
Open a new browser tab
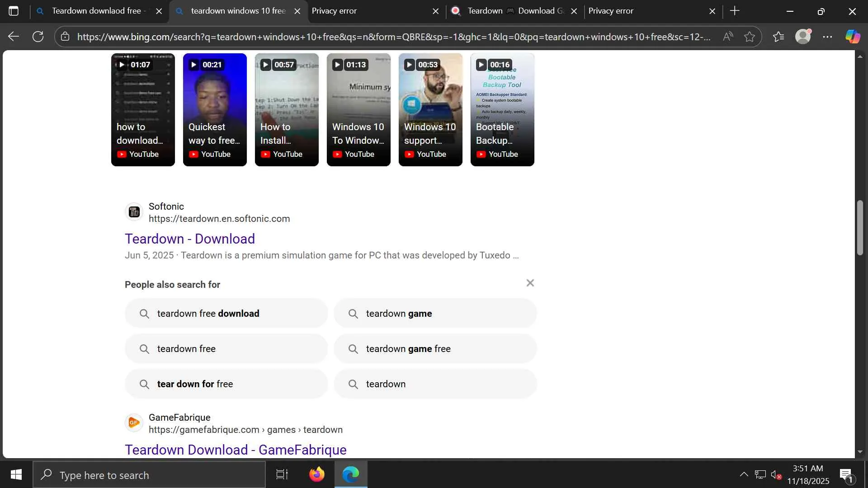[x=735, y=11]
